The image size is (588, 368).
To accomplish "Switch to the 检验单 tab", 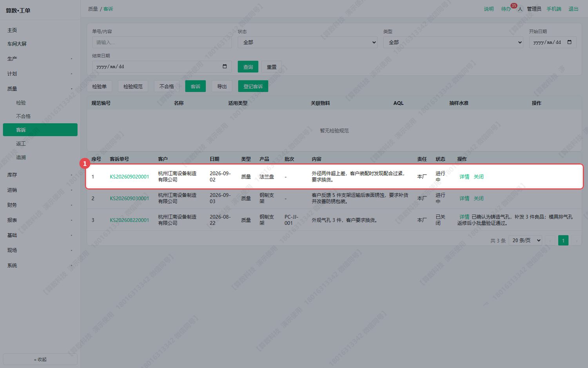I will [x=99, y=86].
